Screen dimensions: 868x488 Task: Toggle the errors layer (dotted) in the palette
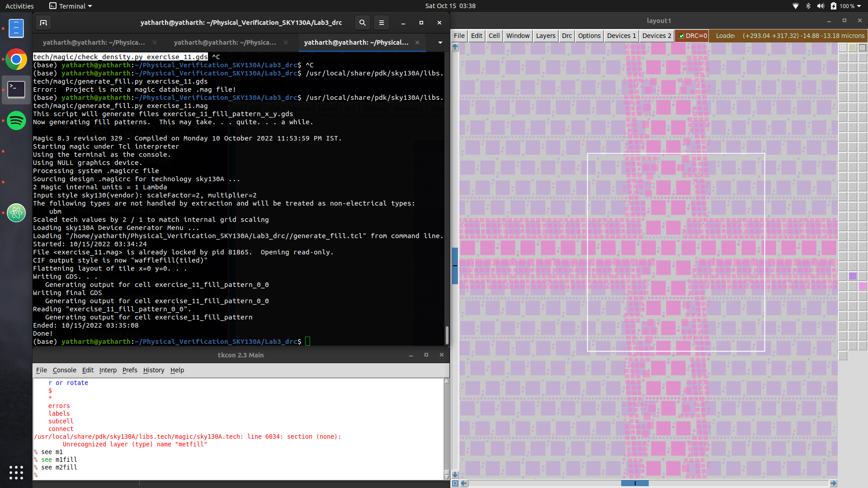(x=843, y=48)
